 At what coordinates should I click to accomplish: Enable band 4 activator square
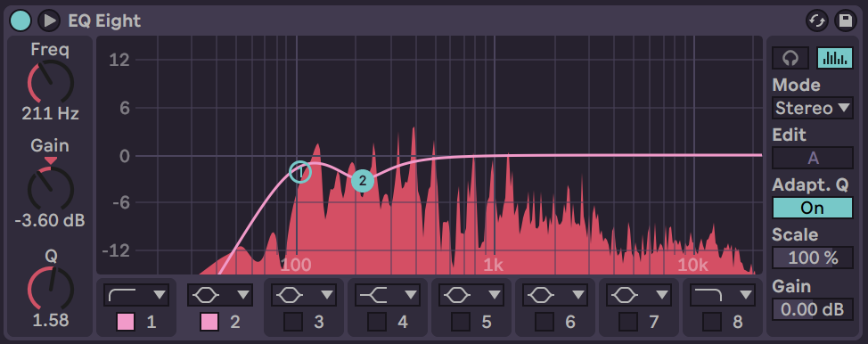377,322
